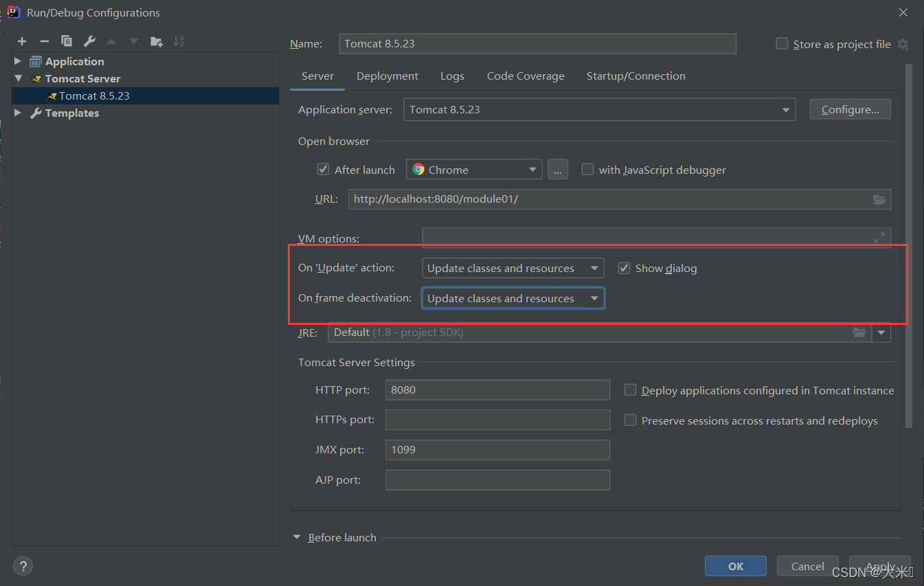Viewport: 924px width, 586px height.
Task: Open On 'Update' action dropdown
Action: 513,268
